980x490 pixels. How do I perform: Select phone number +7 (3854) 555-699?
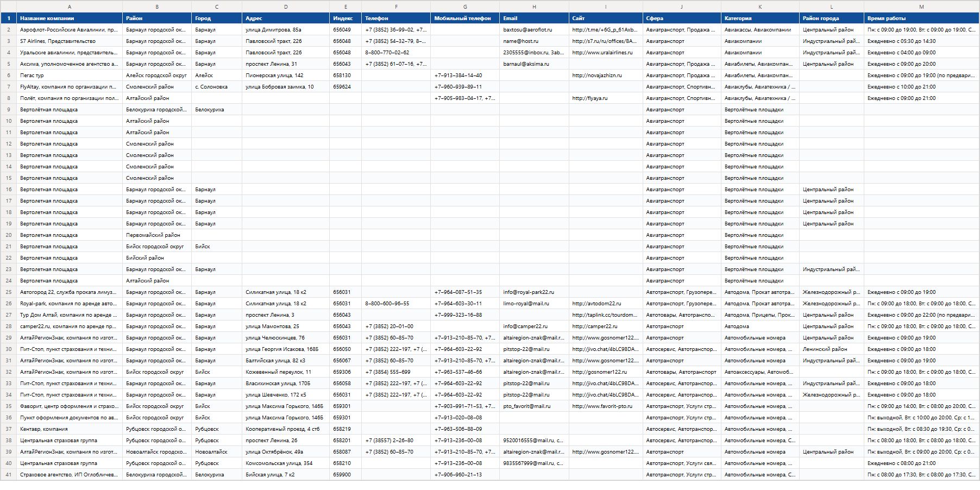(396, 372)
